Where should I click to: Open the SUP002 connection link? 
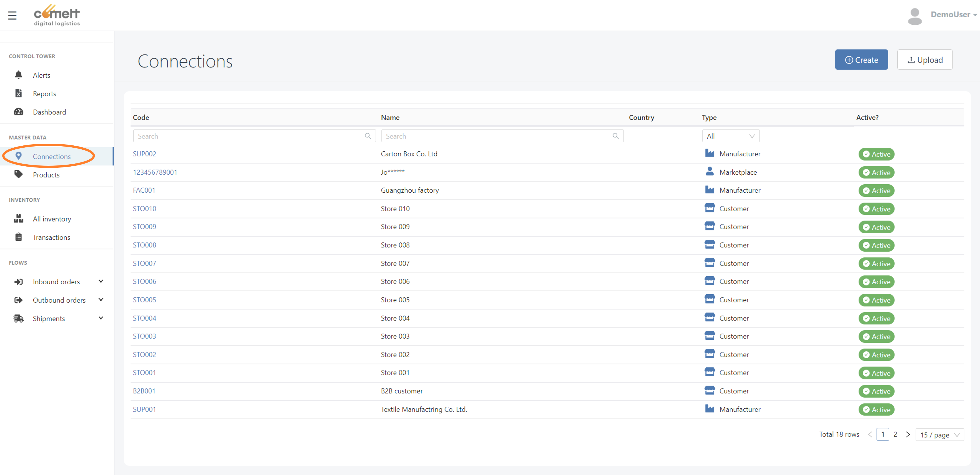(x=144, y=154)
